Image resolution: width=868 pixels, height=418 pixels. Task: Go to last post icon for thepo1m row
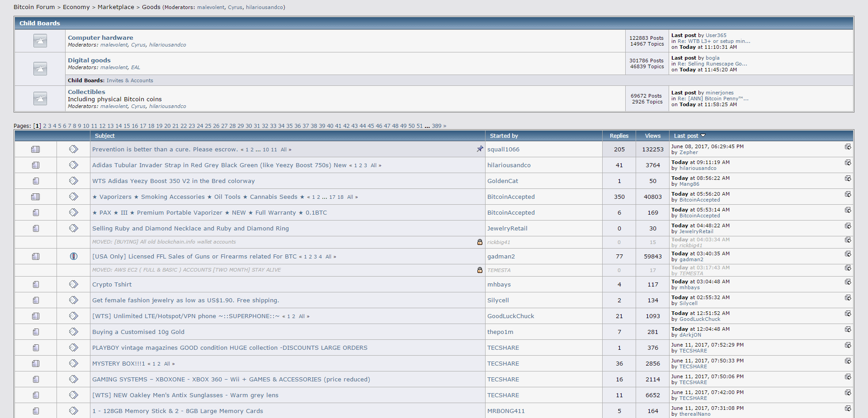pos(848,329)
